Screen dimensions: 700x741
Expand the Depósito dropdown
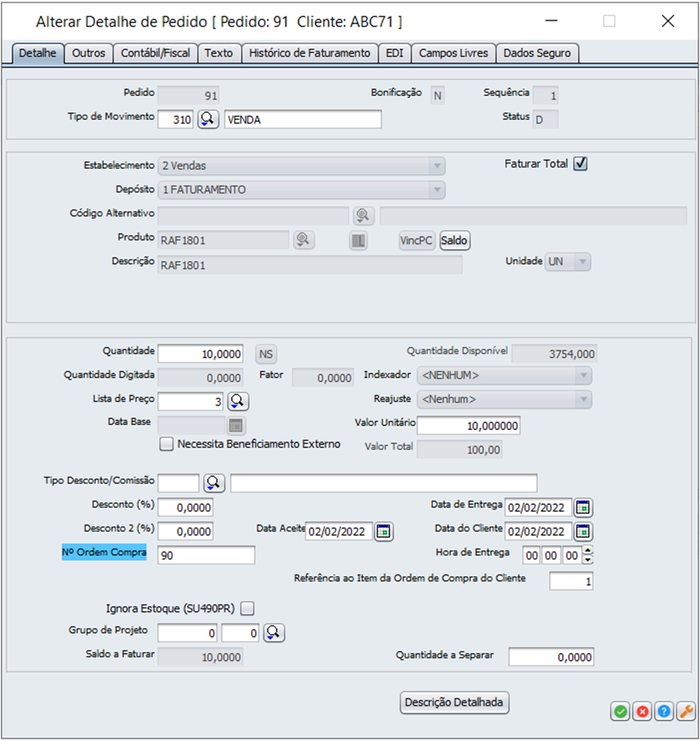(x=437, y=190)
